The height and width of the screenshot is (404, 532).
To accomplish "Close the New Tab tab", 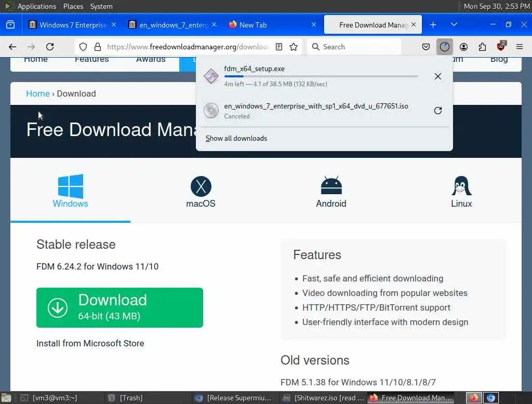I will tap(314, 24).
